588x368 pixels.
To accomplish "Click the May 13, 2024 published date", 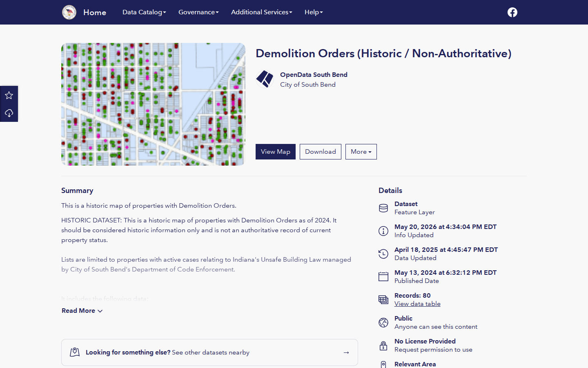I will [x=445, y=273].
